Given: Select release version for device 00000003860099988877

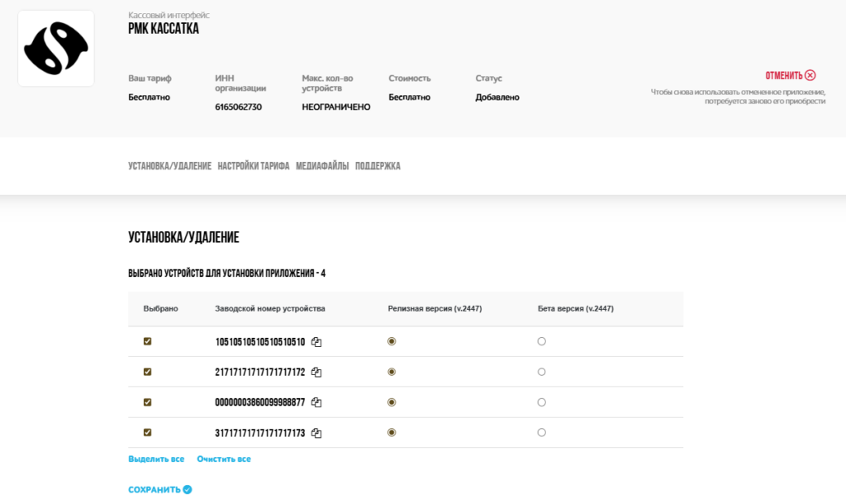Looking at the screenshot, I should point(392,402).
